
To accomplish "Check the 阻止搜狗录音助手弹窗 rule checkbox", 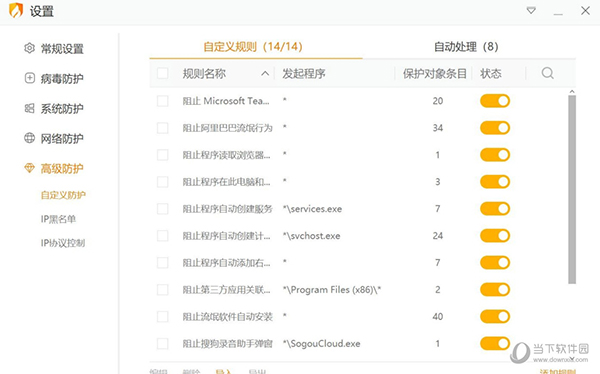I will 163,343.
